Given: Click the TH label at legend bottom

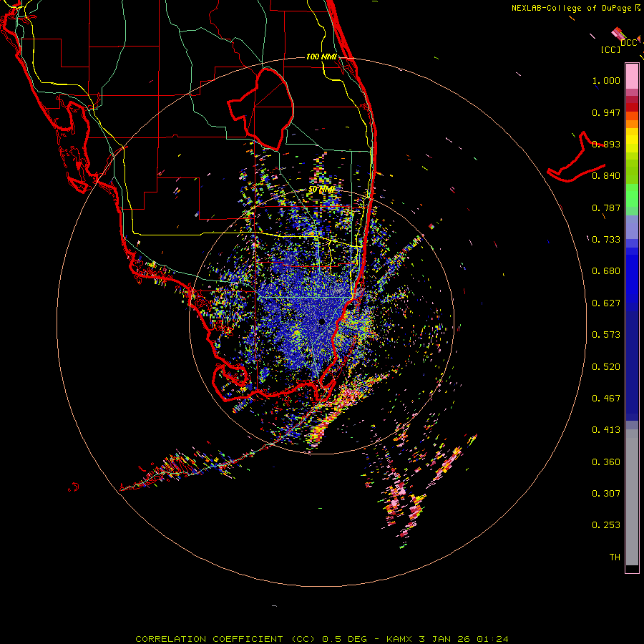Looking at the screenshot, I should [x=615, y=557].
